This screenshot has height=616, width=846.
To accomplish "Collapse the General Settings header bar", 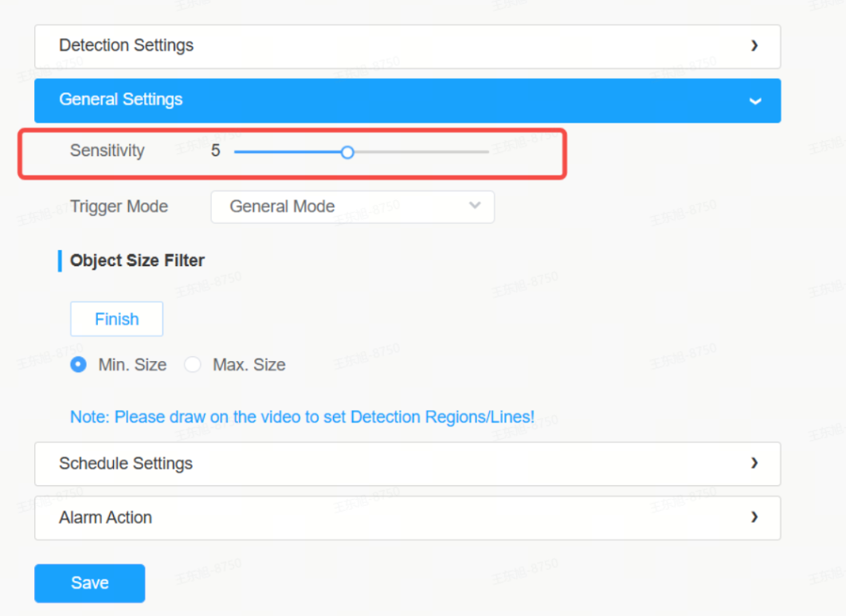I will click(407, 100).
